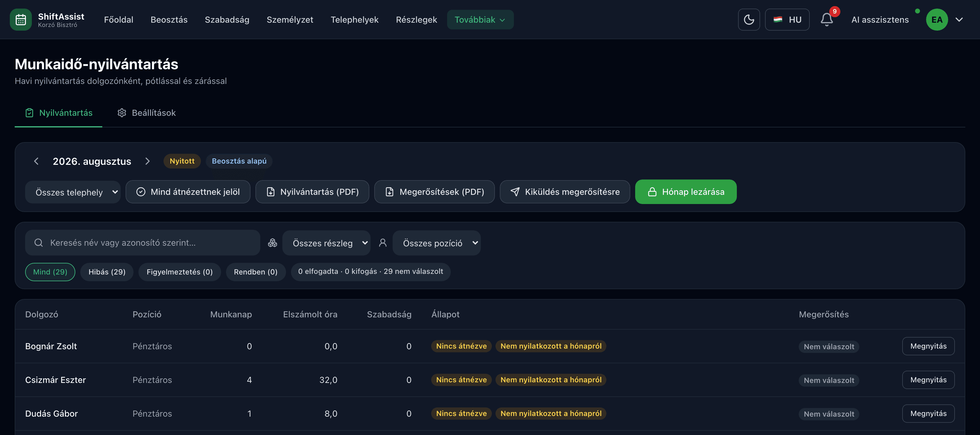Open Csizmár Eszter's record with Megnyitás

point(928,380)
